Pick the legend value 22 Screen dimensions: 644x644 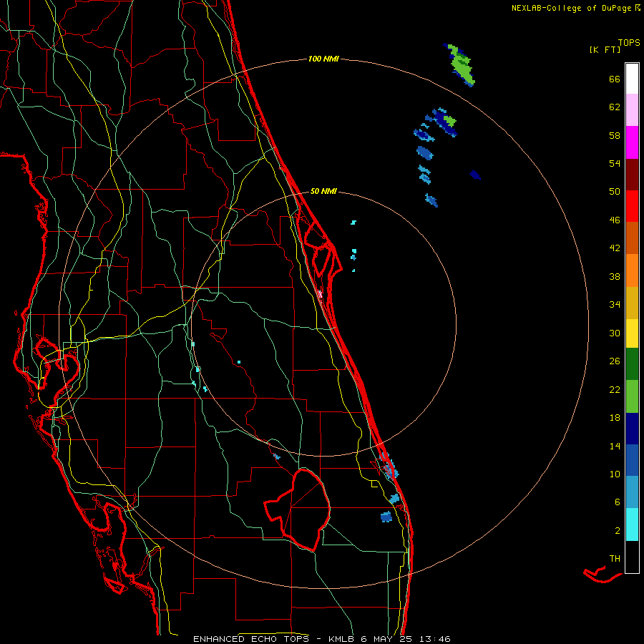(x=615, y=389)
